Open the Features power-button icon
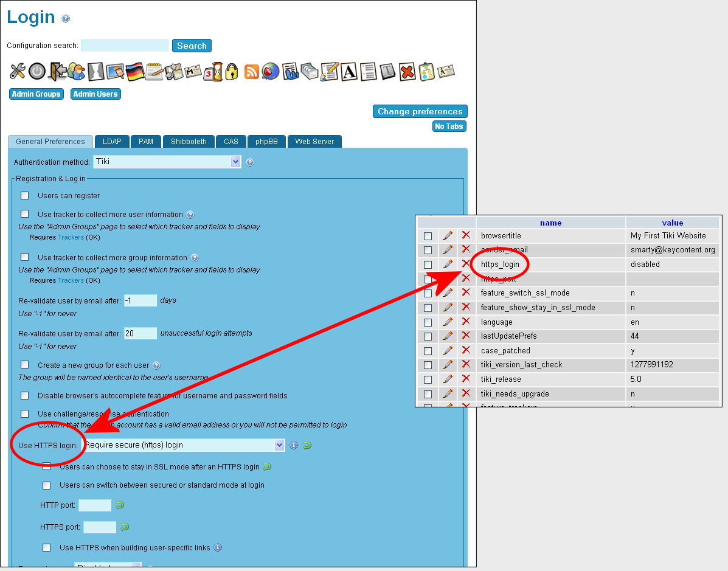The width and height of the screenshot is (728, 571). 37,72
